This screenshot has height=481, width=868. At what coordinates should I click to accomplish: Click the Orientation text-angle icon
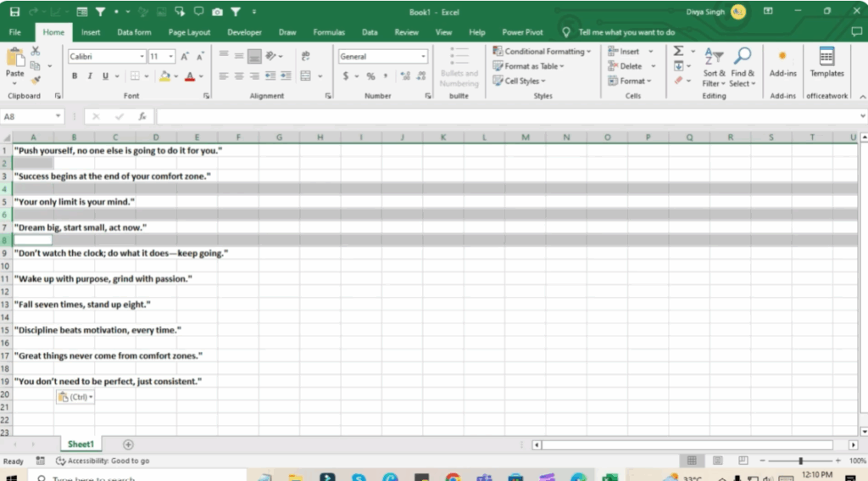coord(270,56)
